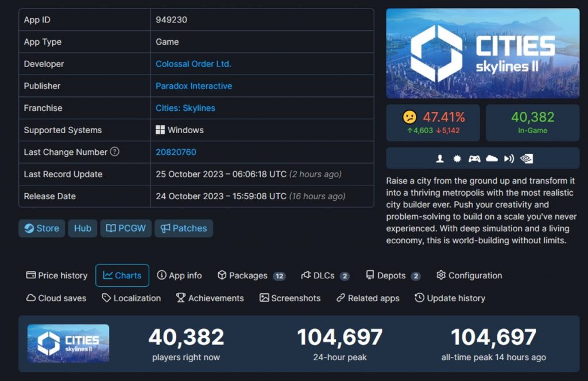Open the Update history tab
The height and width of the screenshot is (381, 588).
pos(450,298)
